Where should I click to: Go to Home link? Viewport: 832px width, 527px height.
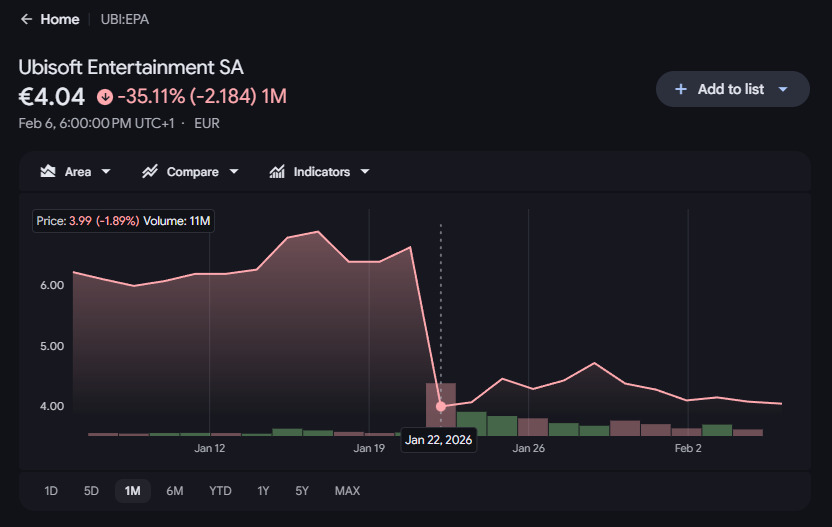pos(60,20)
